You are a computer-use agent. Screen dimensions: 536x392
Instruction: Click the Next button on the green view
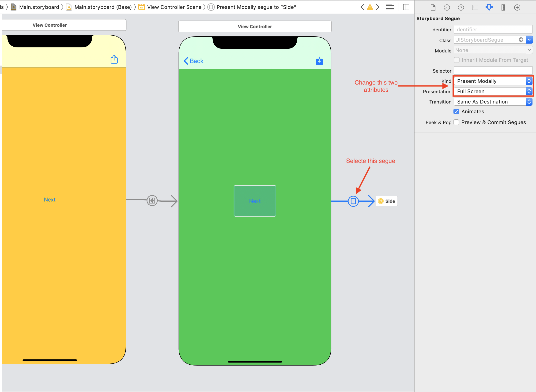coord(255,201)
